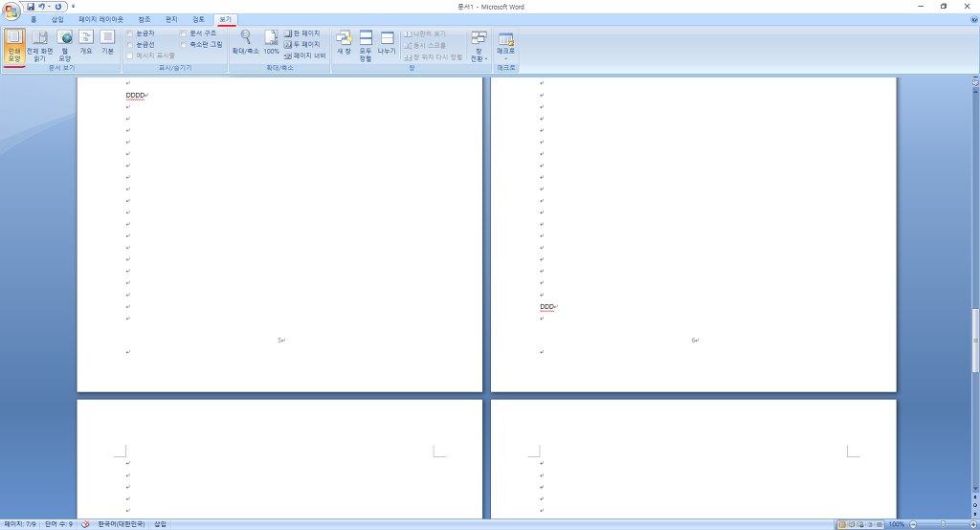The image size is (980, 530).
Task: Open the 삽입 (Insert) tab
Action: click(58, 20)
